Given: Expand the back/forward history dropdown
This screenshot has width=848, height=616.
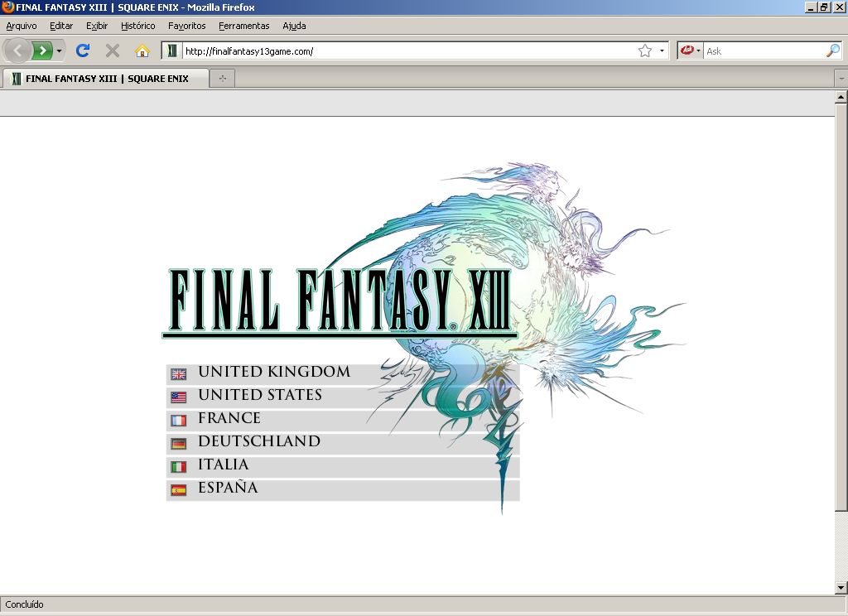Looking at the screenshot, I should point(59,51).
